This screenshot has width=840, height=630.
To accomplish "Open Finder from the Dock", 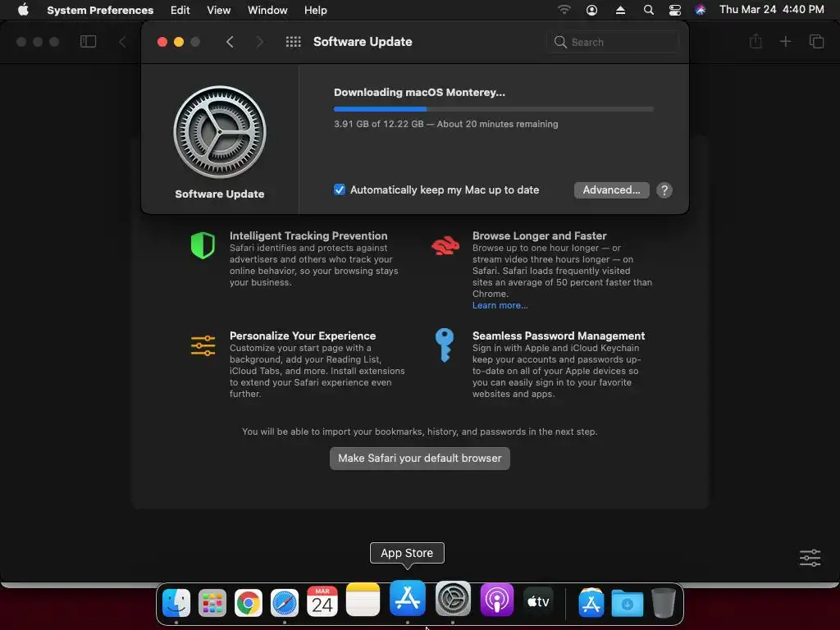I will pos(176,602).
